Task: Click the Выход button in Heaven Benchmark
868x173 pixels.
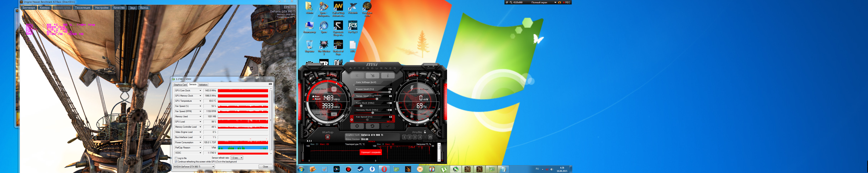Action: [x=144, y=8]
